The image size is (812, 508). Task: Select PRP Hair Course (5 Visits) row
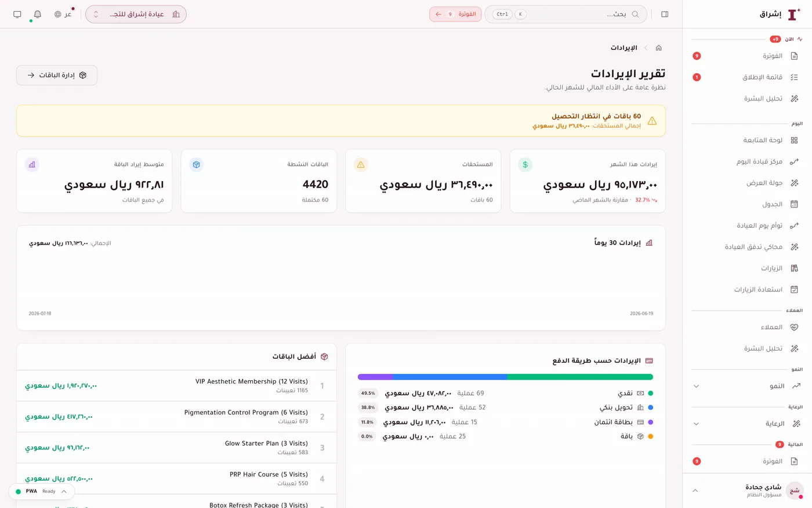coord(176,478)
